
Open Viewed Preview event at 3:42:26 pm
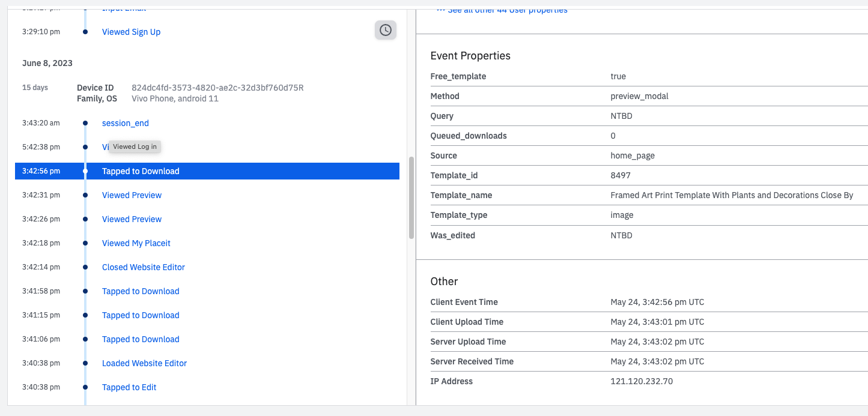[132, 219]
